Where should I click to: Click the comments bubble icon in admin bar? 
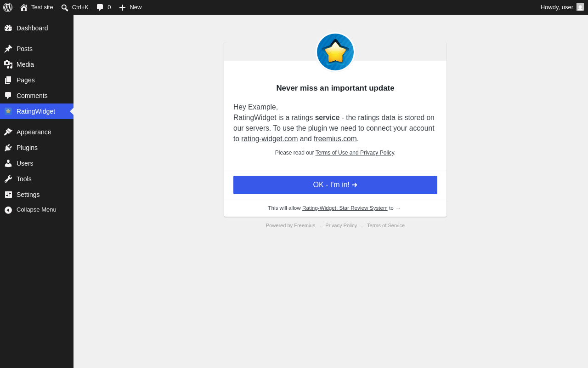point(100,7)
